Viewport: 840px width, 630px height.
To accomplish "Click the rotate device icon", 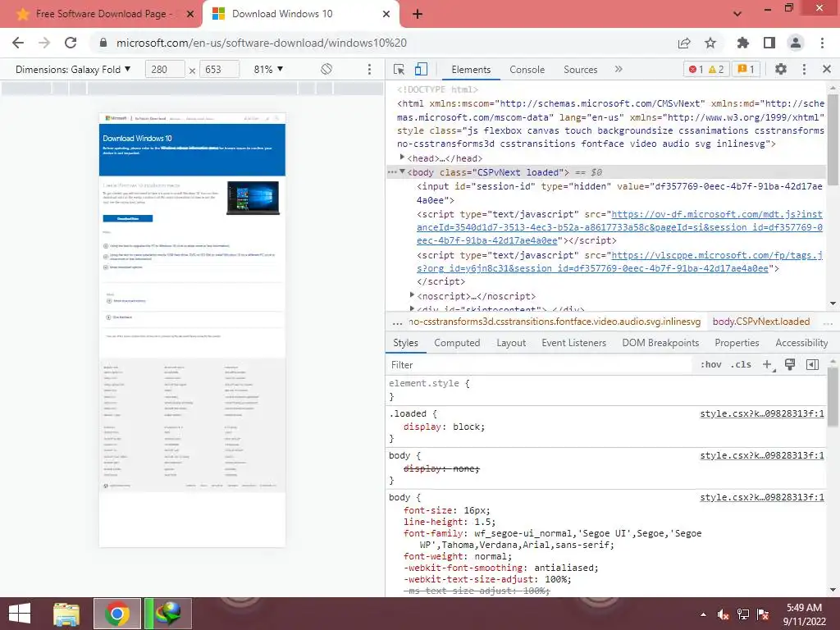I will pos(326,69).
